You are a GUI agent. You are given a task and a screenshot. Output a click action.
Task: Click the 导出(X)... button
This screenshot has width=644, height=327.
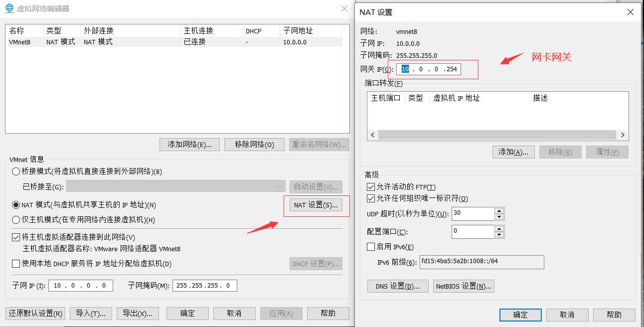[x=138, y=314]
